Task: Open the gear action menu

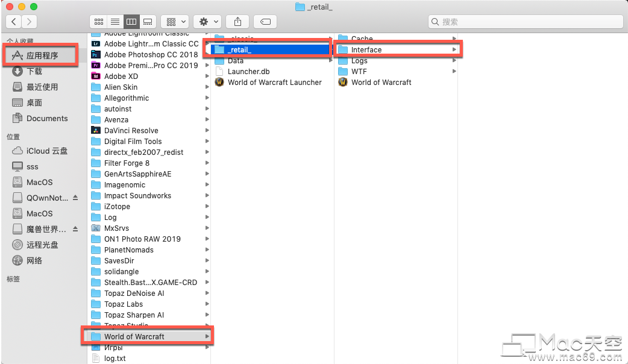Action: [207, 22]
